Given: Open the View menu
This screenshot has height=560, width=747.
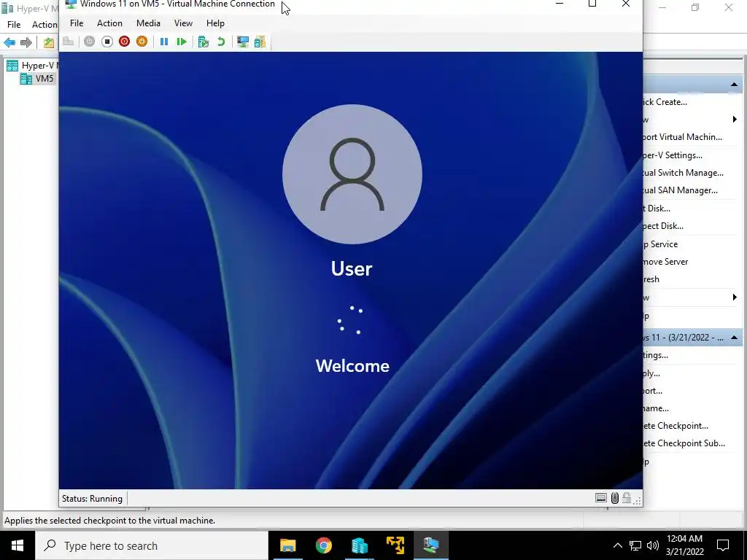Looking at the screenshot, I should click(x=183, y=23).
